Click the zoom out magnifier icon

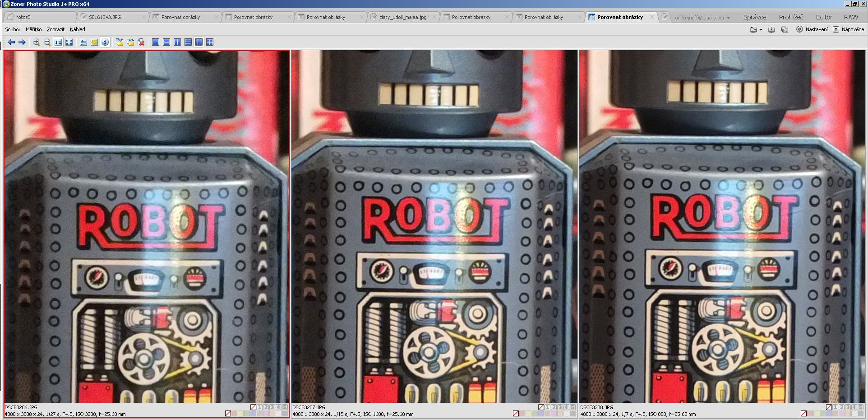point(47,42)
